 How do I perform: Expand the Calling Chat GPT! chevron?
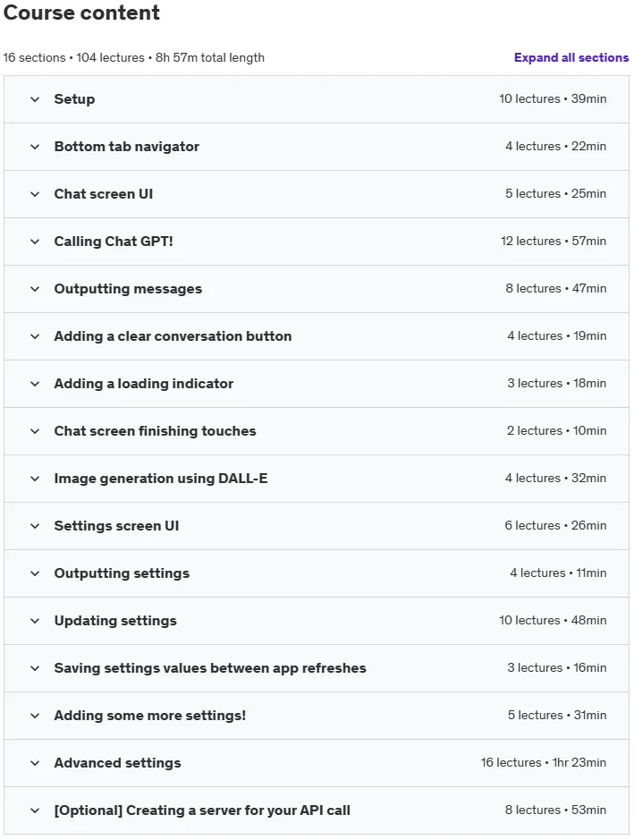point(35,242)
